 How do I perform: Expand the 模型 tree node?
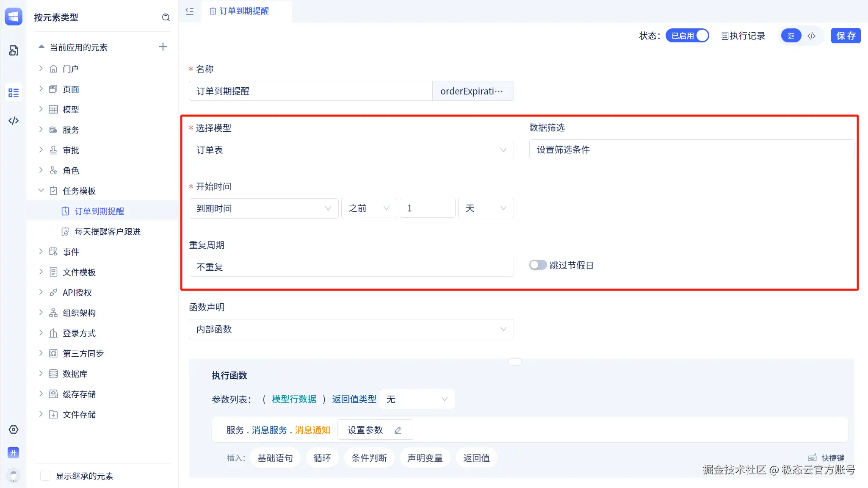41,109
